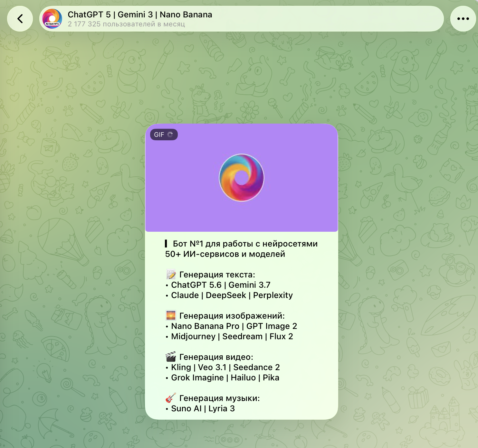
Task: Click the guitar emoji beside 'Генерация музыки'
Action: tap(171, 398)
